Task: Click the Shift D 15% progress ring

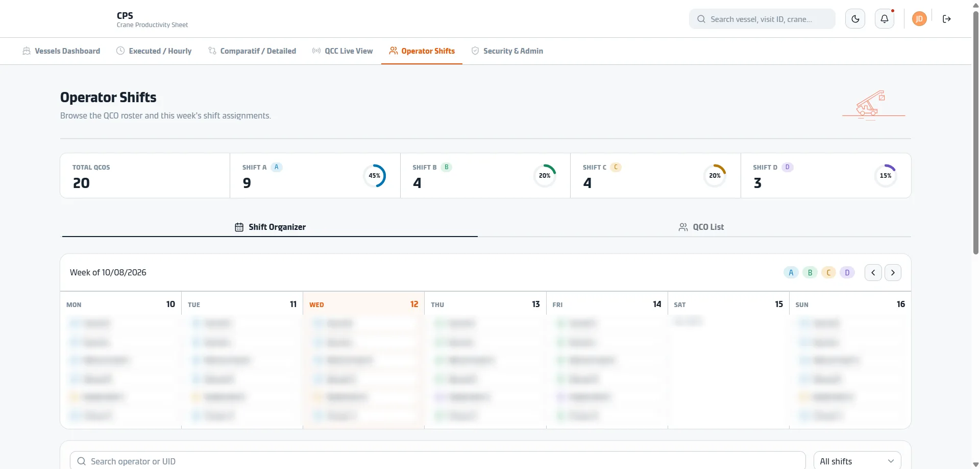Action: click(886, 176)
